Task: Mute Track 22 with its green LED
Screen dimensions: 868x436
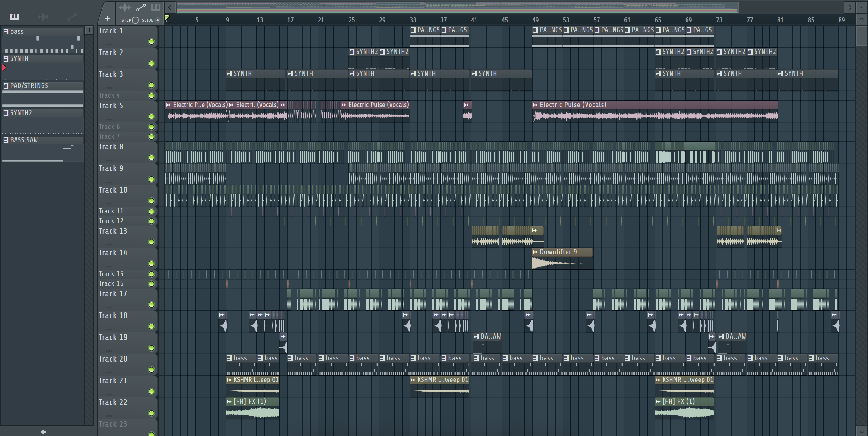Action: click(x=152, y=413)
